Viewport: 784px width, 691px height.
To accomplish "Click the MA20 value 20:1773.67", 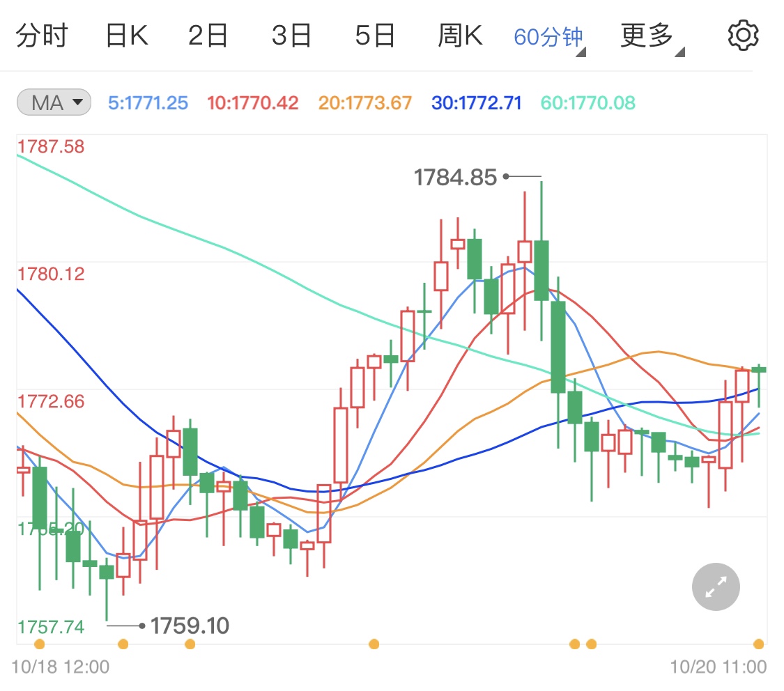I will click(x=365, y=103).
